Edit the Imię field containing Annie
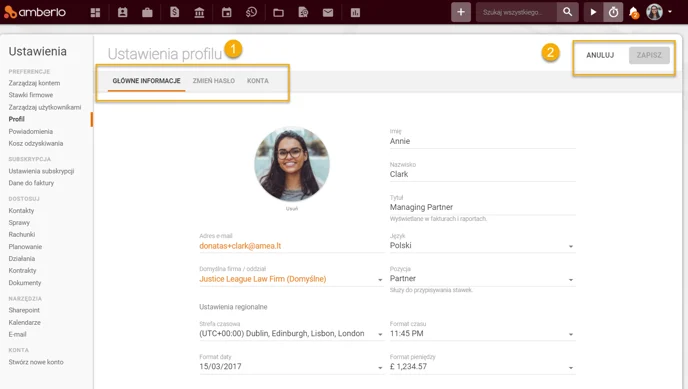Viewport: 688px width, 389px height. pos(483,141)
